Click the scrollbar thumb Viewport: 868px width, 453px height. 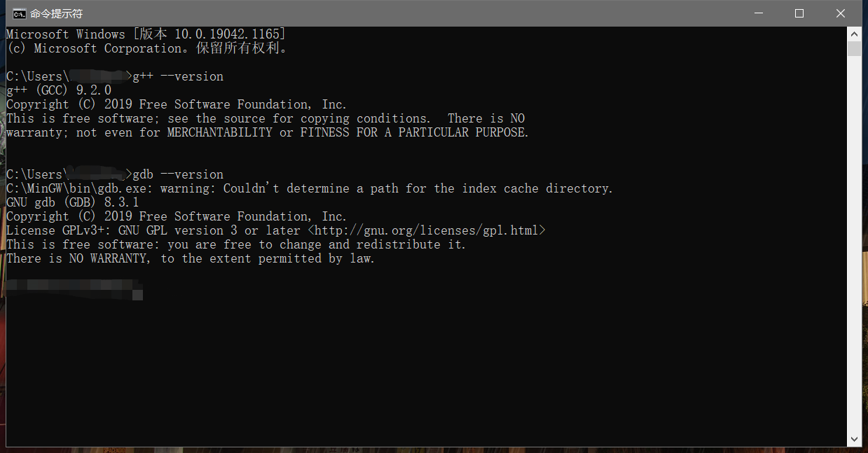(x=855, y=49)
